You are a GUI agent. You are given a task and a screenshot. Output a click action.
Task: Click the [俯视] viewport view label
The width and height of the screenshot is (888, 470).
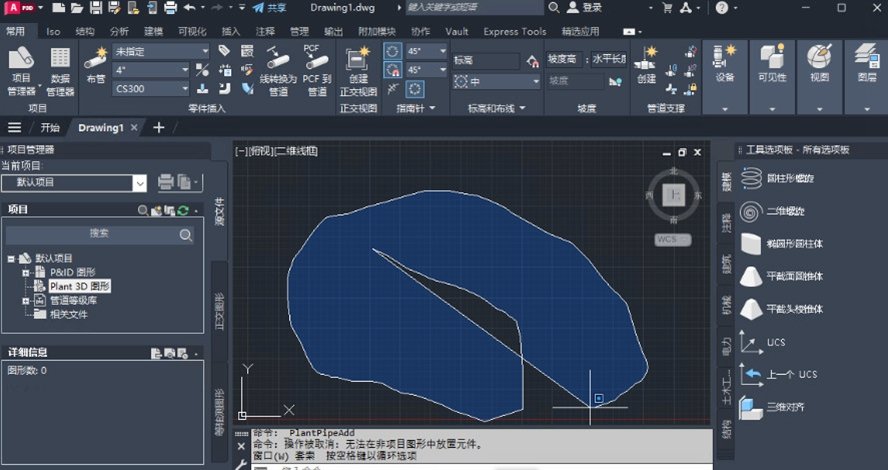point(261,151)
